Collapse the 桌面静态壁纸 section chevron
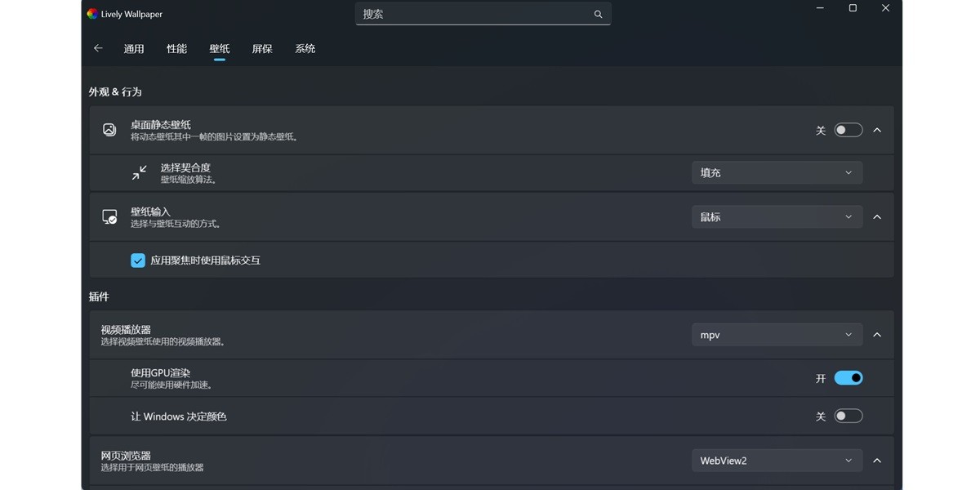Image resolution: width=980 pixels, height=490 pixels. (x=877, y=130)
